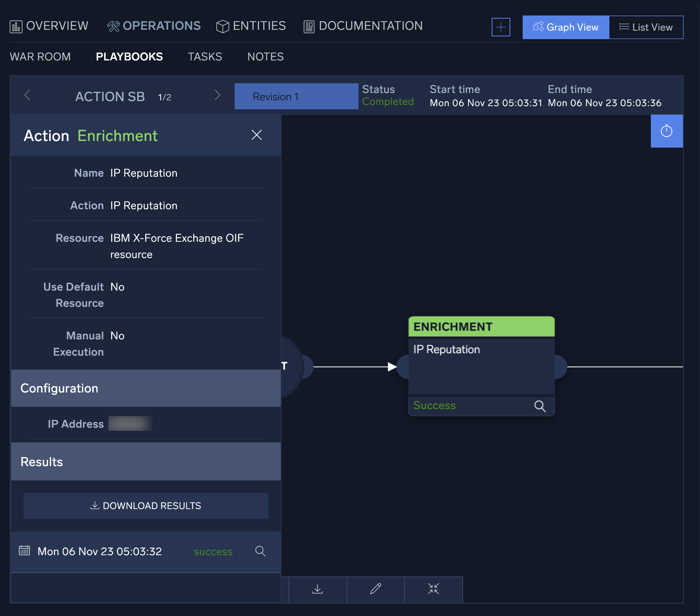Click the pencil edit icon

click(x=376, y=589)
